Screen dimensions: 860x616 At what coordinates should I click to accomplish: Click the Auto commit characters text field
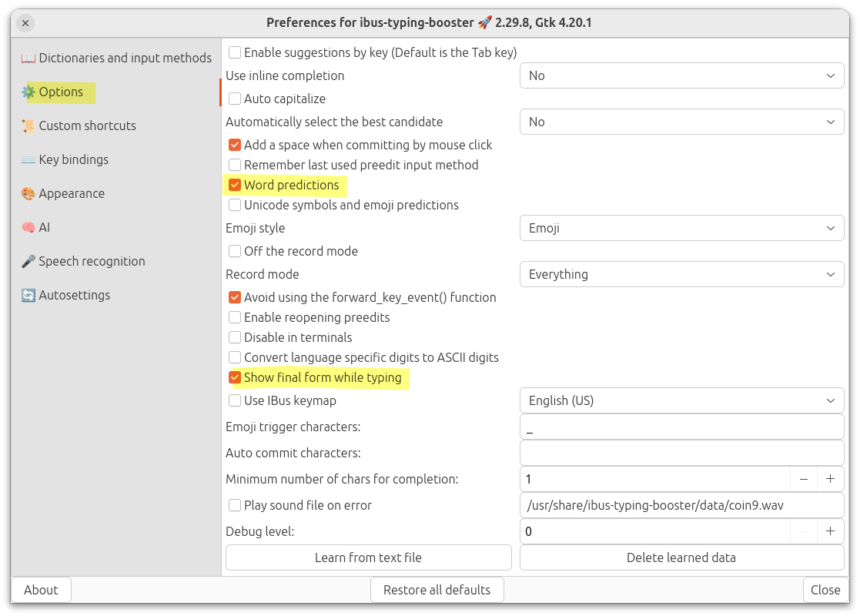681,453
